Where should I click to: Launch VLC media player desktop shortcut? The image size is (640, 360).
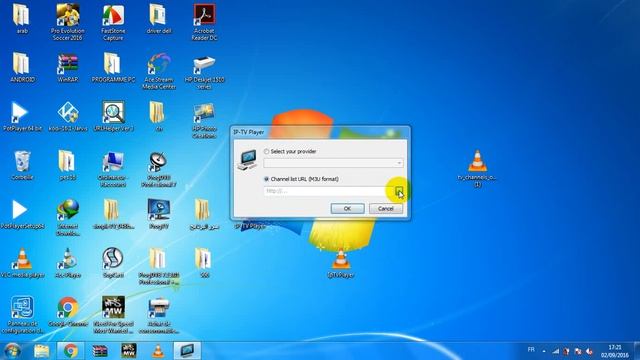[x=22, y=263]
